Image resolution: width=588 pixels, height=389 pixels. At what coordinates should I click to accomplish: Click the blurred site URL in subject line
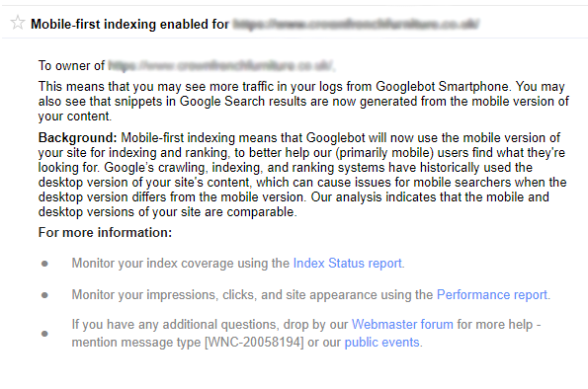click(x=356, y=24)
